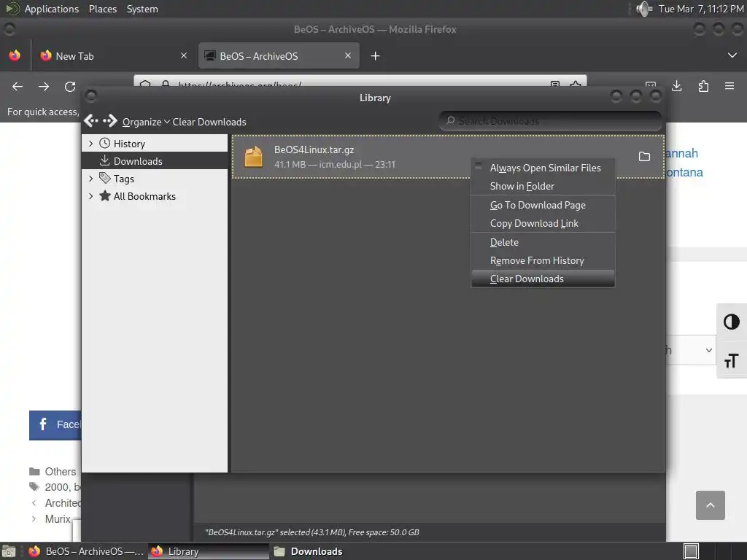The height and width of the screenshot is (560, 747).
Task: Click the webpage font size icon
Action: tap(731, 360)
